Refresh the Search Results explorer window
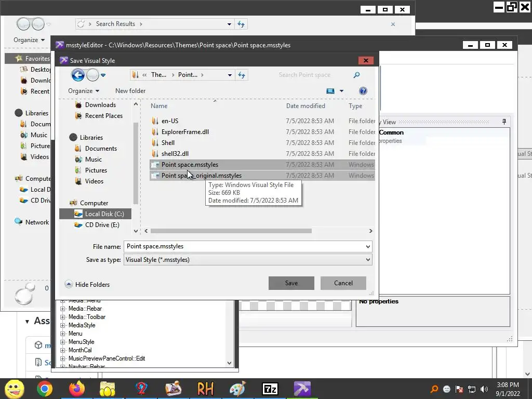The image size is (532, 399). 241,24
